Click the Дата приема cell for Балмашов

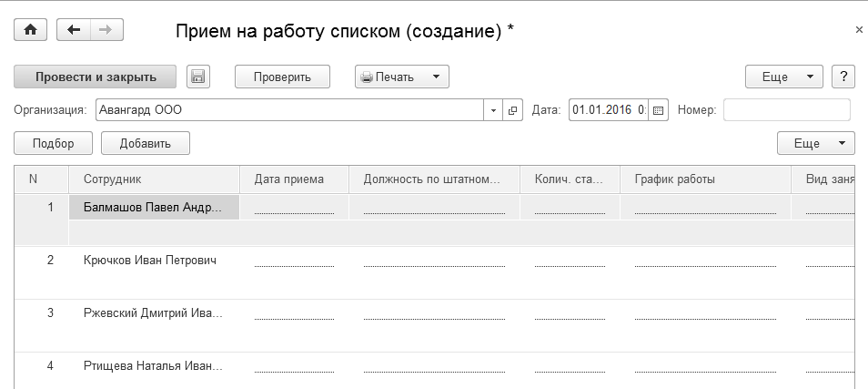click(294, 208)
